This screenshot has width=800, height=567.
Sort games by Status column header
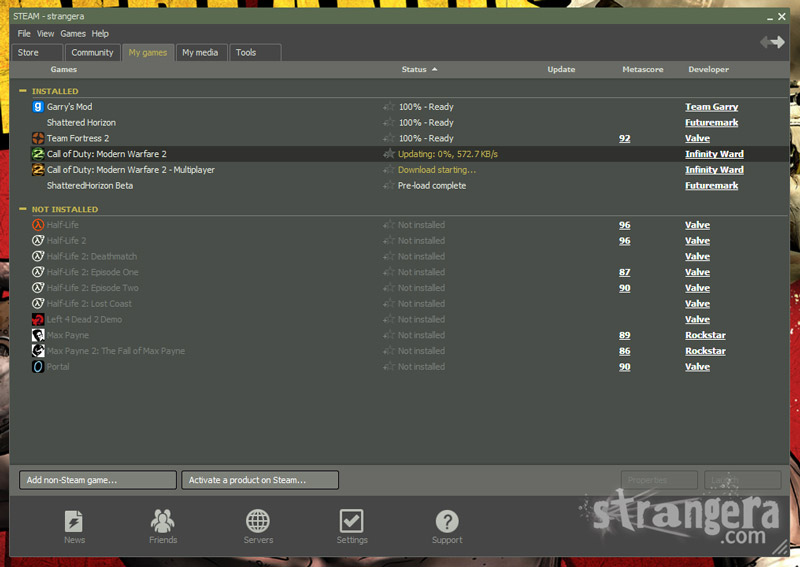tap(414, 69)
